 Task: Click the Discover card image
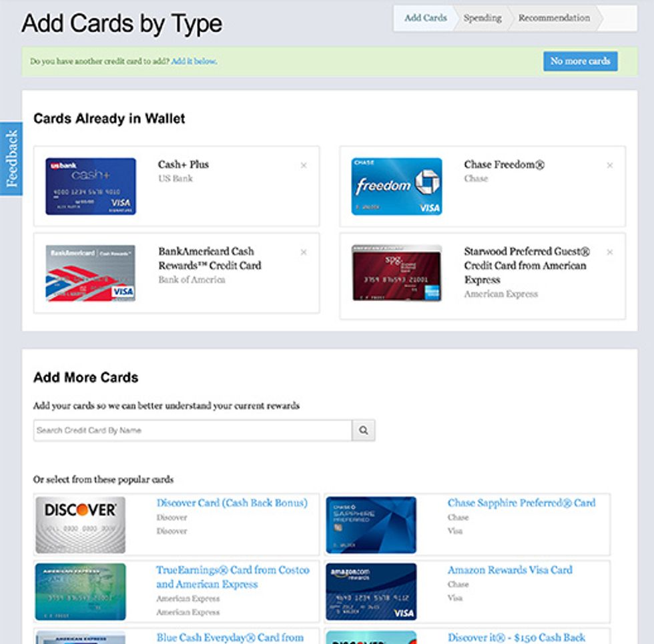[x=81, y=525]
